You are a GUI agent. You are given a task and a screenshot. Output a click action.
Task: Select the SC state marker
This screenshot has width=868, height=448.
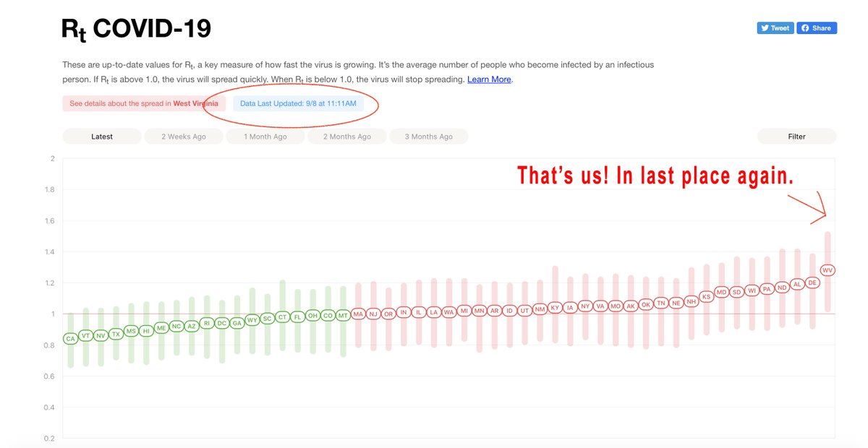pos(268,318)
